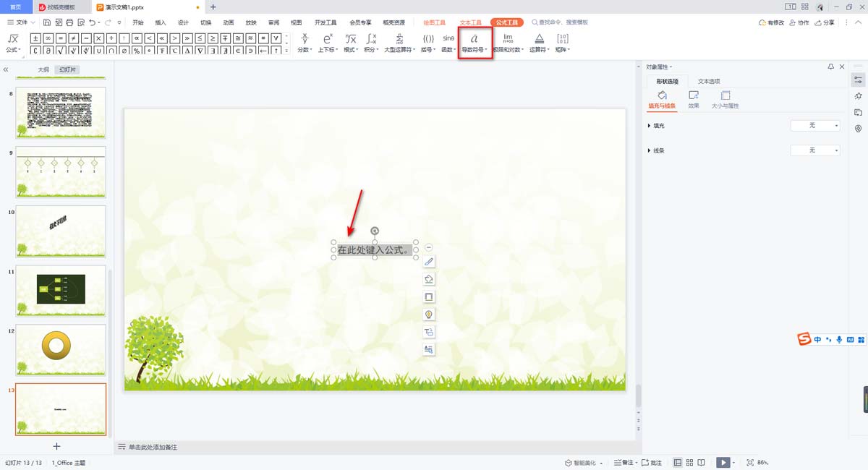868x470 pixels.
Task: Open the Bracket (括号) equation menu
Action: coord(428,43)
